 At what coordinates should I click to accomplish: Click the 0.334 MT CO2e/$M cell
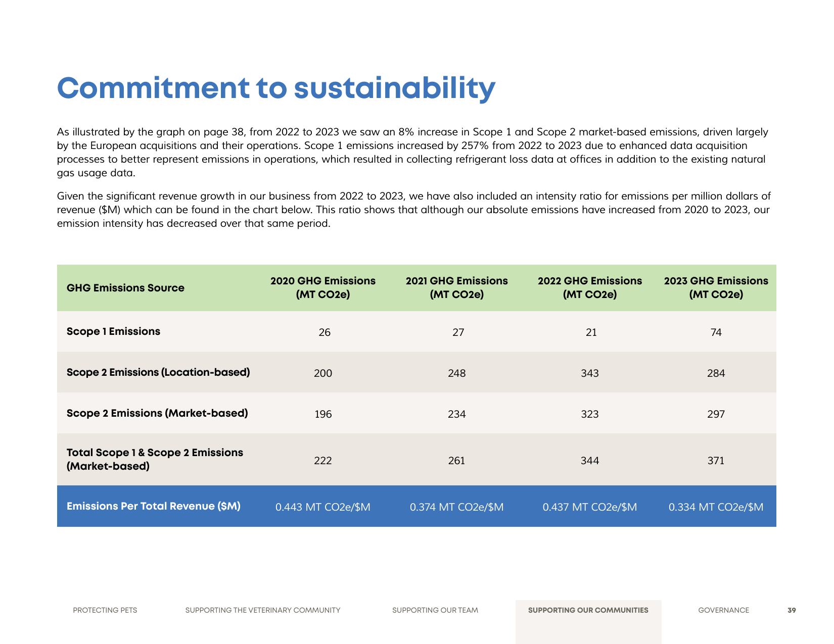[x=716, y=507]
